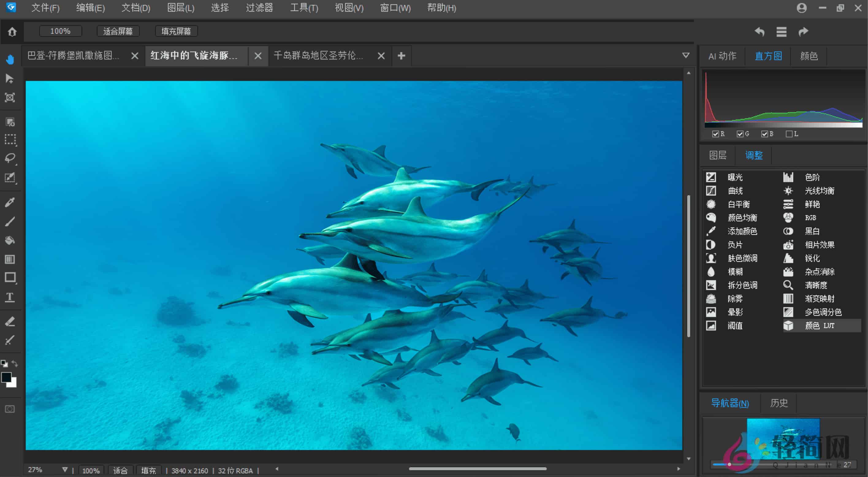
Task: Click the 填充屏幕 button
Action: [176, 31]
